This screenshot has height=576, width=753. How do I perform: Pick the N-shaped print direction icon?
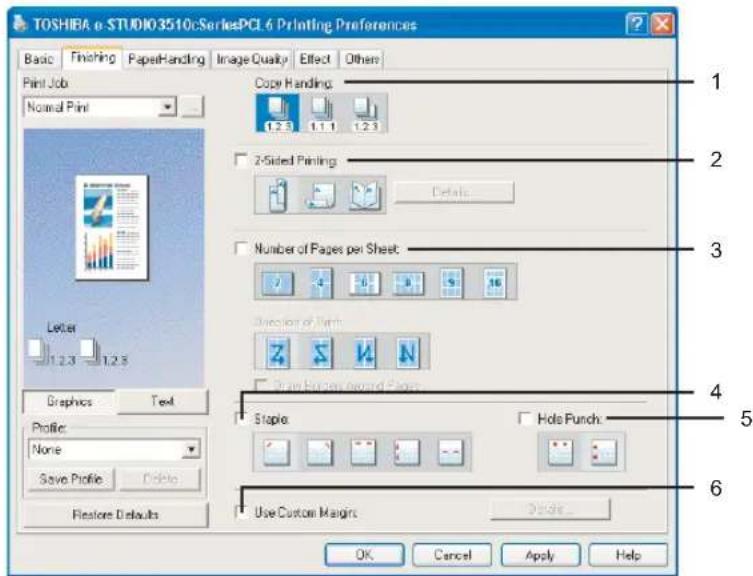click(x=407, y=353)
